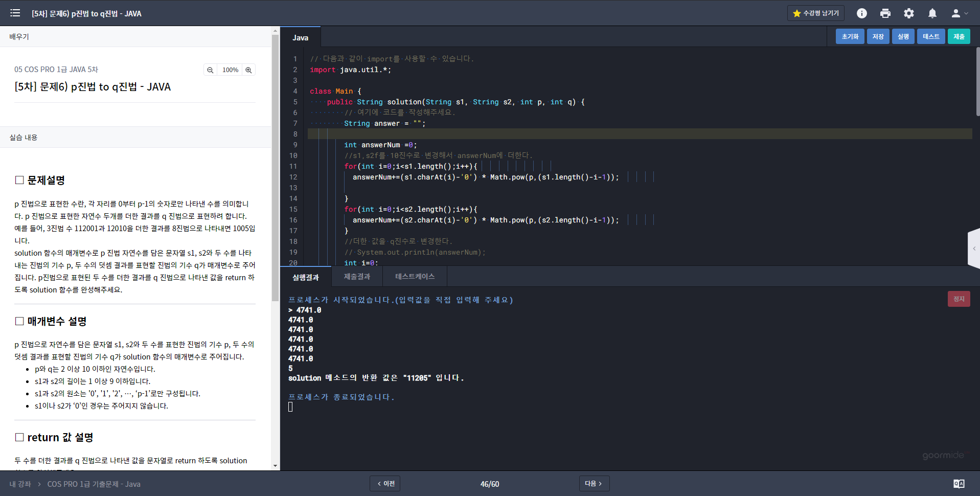The width and height of the screenshot is (980, 496).
Task: Click the star review button 수강평 남기기
Action: pyautogui.click(x=815, y=13)
